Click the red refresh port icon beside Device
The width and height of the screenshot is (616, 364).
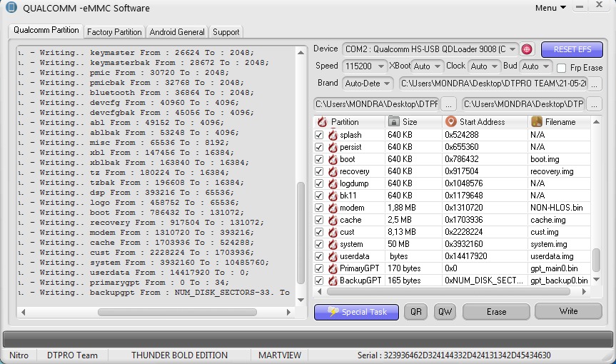(527, 49)
